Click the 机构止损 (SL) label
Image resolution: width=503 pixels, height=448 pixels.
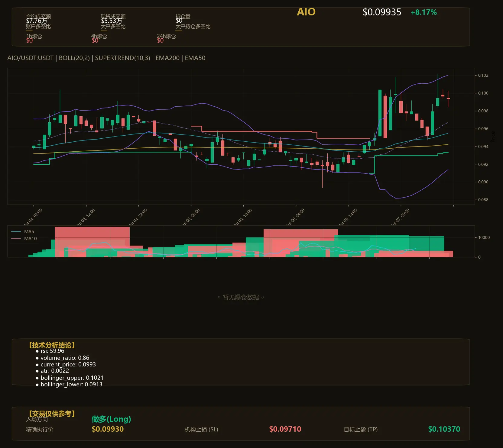pos(201,429)
